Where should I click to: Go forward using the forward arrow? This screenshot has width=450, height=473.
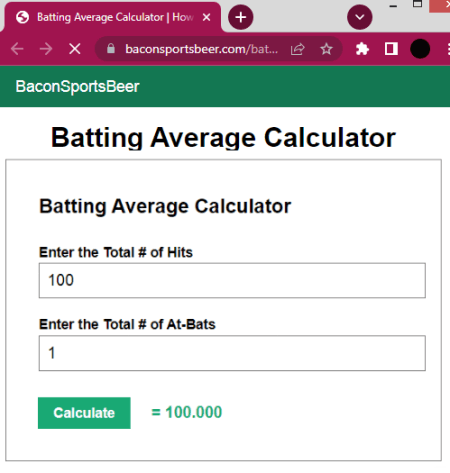coord(46,49)
